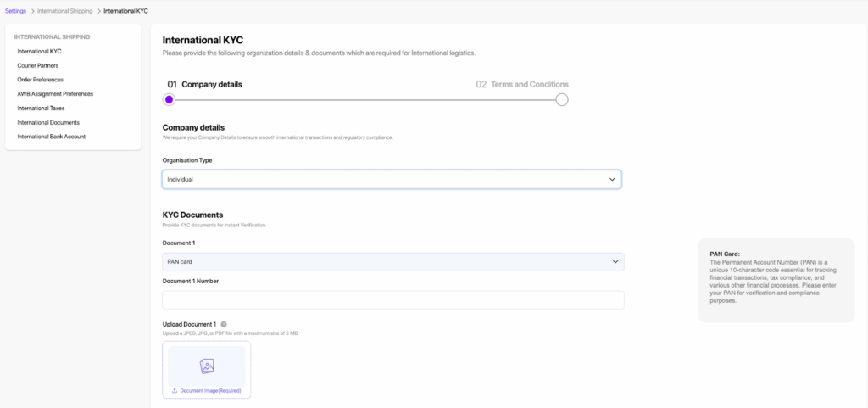Select the Terms and Conditions step circle
The width and height of the screenshot is (868, 408).
tap(561, 99)
